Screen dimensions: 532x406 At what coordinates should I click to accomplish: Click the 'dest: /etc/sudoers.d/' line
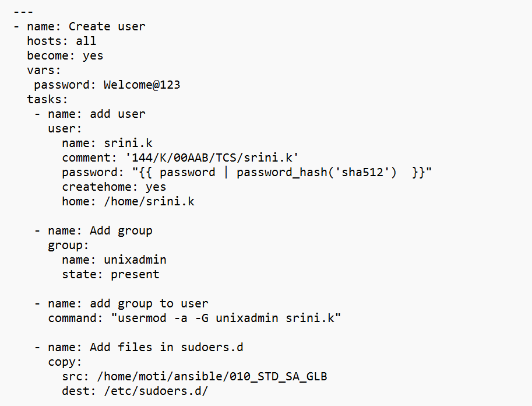pyautogui.click(x=135, y=391)
